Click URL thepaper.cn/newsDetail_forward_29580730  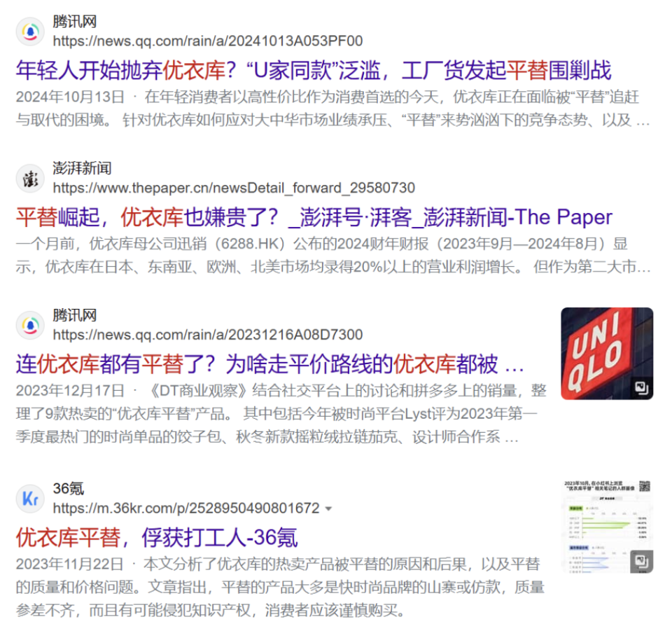click(234, 188)
